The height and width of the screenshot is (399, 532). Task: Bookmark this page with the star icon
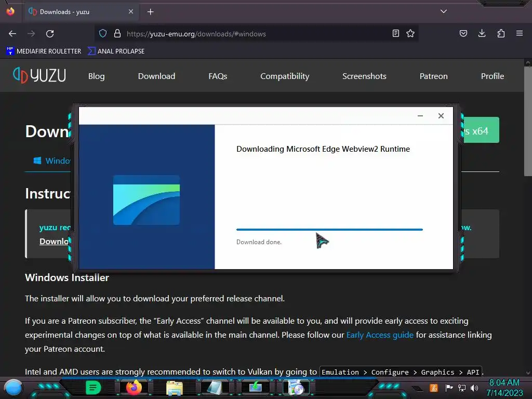pyautogui.click(x=410, y=33)
